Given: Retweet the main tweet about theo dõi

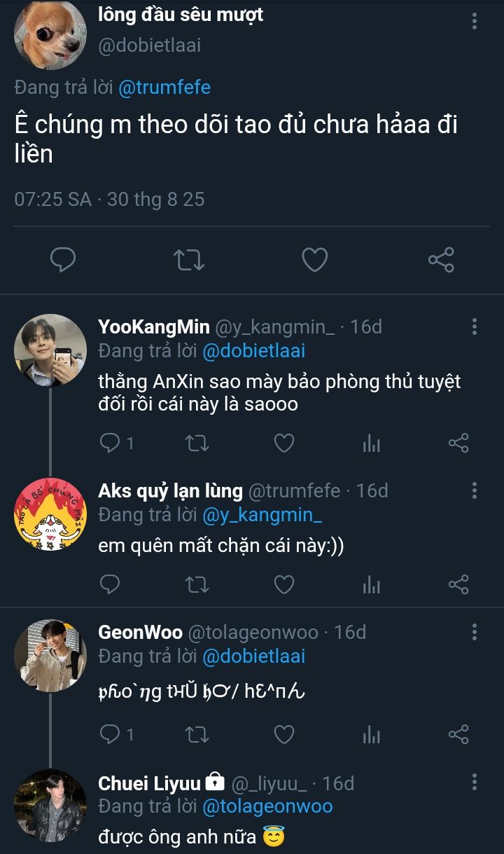Looking at the screenshot, I should pyautogui.click(x=188, y=260).
